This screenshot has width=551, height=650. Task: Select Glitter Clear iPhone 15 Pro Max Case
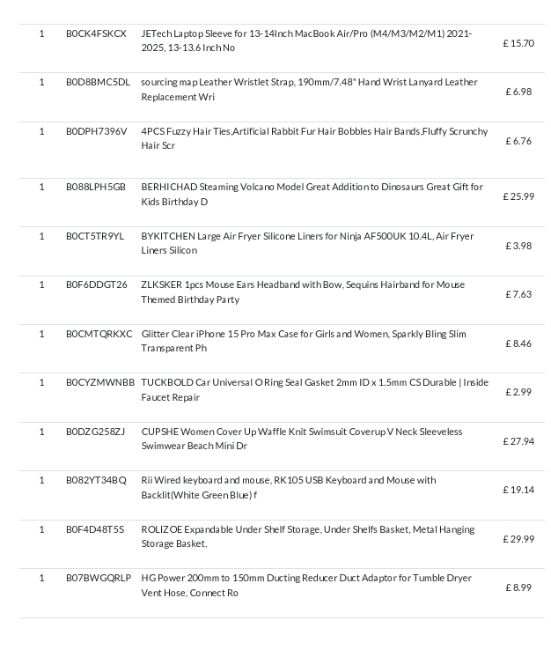pyautogui.click(x=303, y=341)
